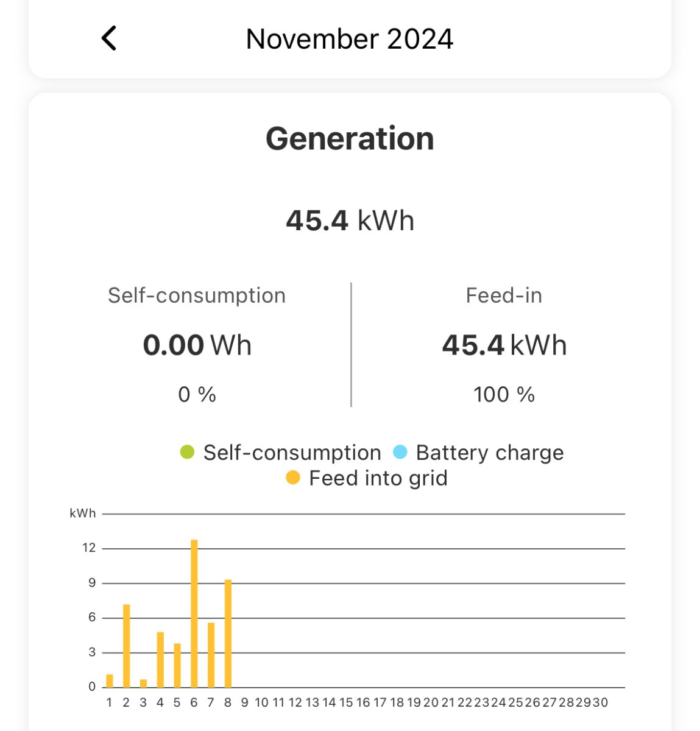Tap the Generation heading
Viewport: 700px width, 731px height.
coord(350,138)
